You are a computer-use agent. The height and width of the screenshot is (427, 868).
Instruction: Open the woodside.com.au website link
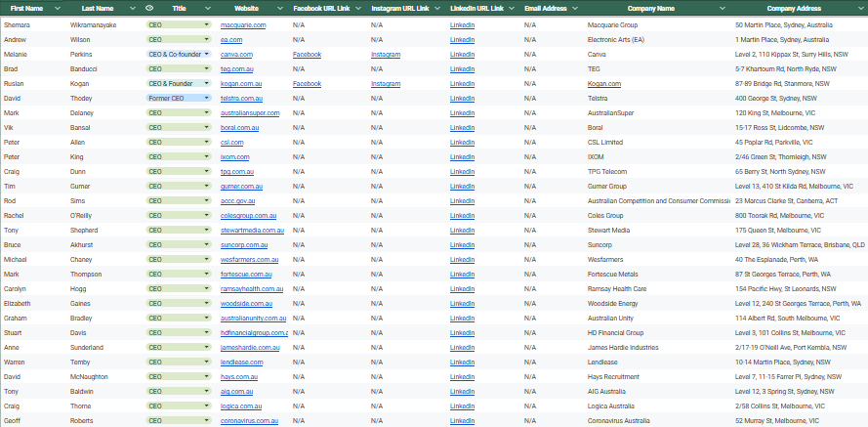pos(246,304)
